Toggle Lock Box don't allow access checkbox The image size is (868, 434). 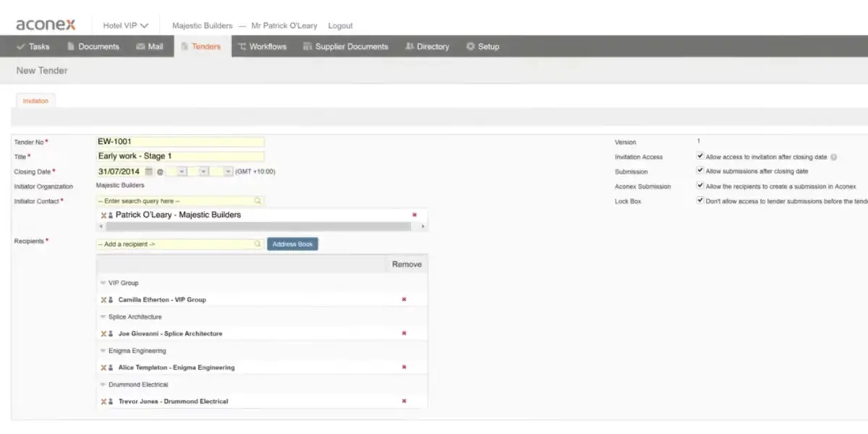700,201
